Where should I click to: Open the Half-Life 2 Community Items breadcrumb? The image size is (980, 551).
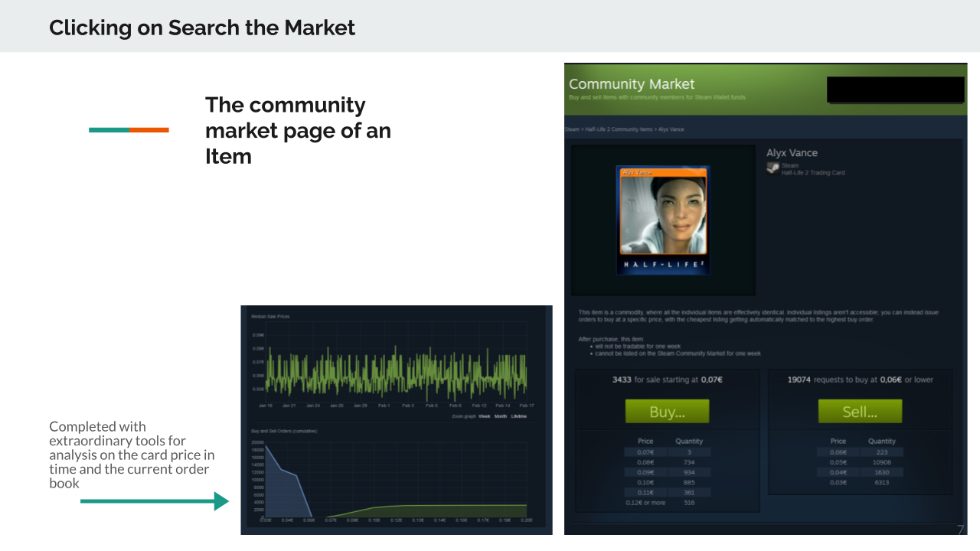pyautogui.click(x=617, y=129)
